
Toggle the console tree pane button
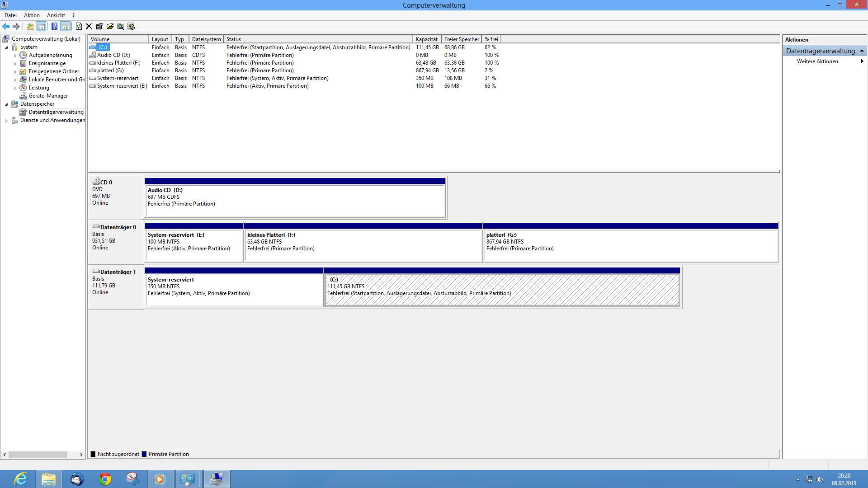click(41, 26)
